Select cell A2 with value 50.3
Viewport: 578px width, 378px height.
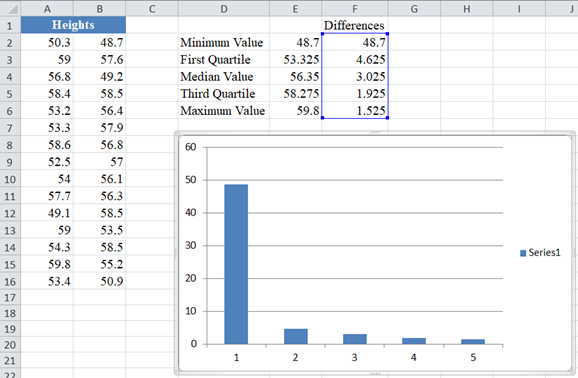[x=47, y=42]
